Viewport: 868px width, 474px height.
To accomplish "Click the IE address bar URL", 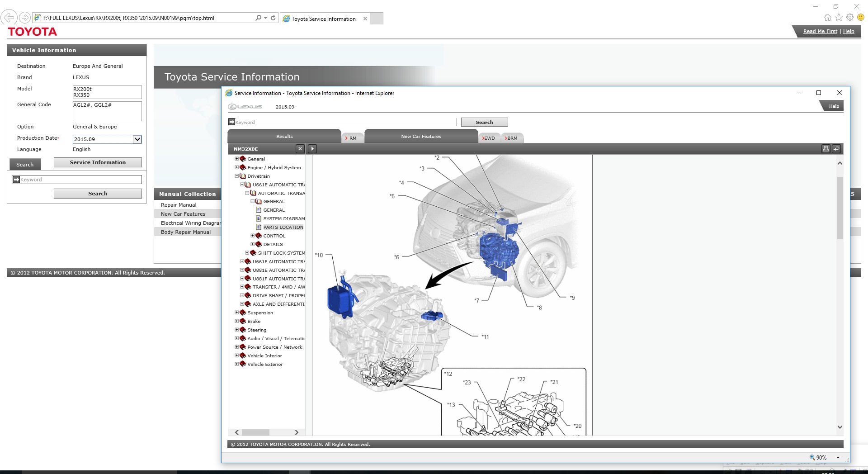I will click(129, 18).
